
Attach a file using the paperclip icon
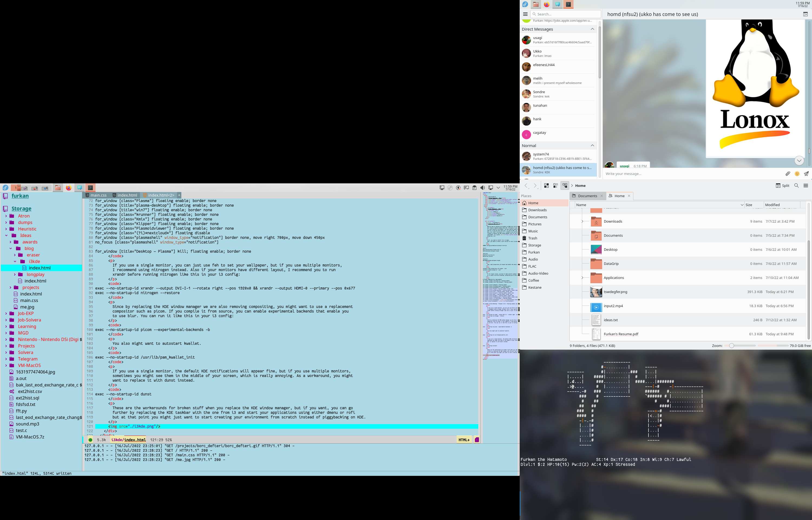[788, 174]
